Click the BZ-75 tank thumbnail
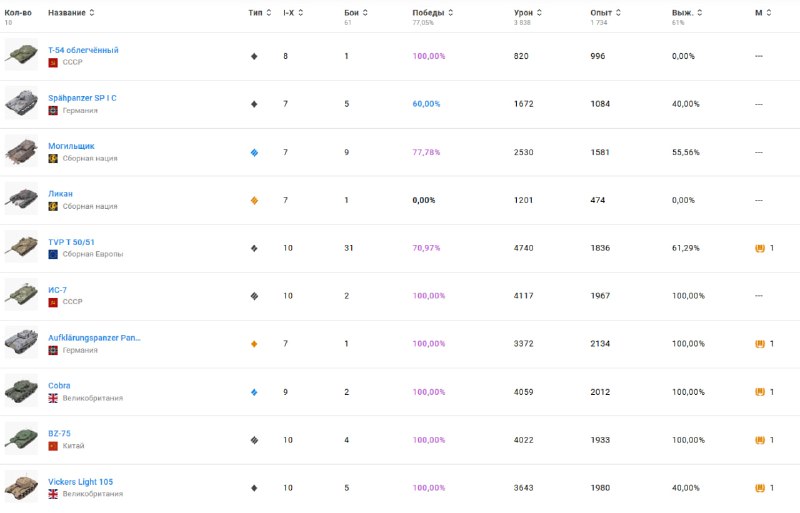Image resolution: width=800 pixels, height=513 pixels. pyautogui.click(x=21, y=439)
